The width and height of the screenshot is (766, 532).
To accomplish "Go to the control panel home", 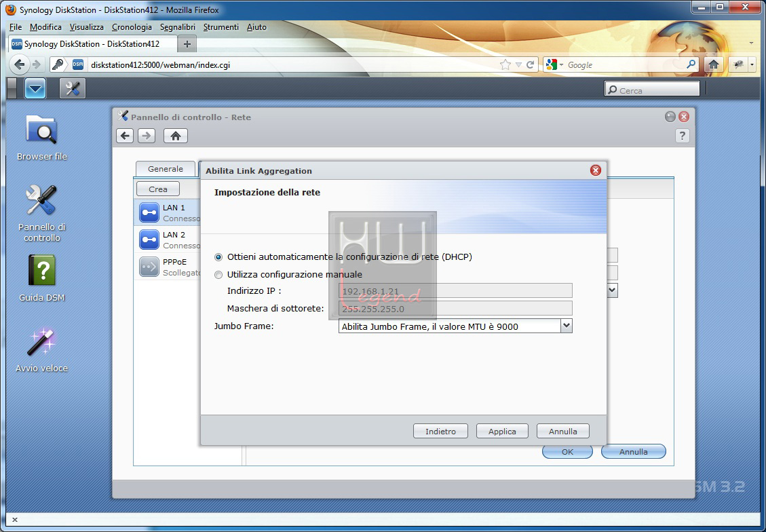I will coord(175,136).
